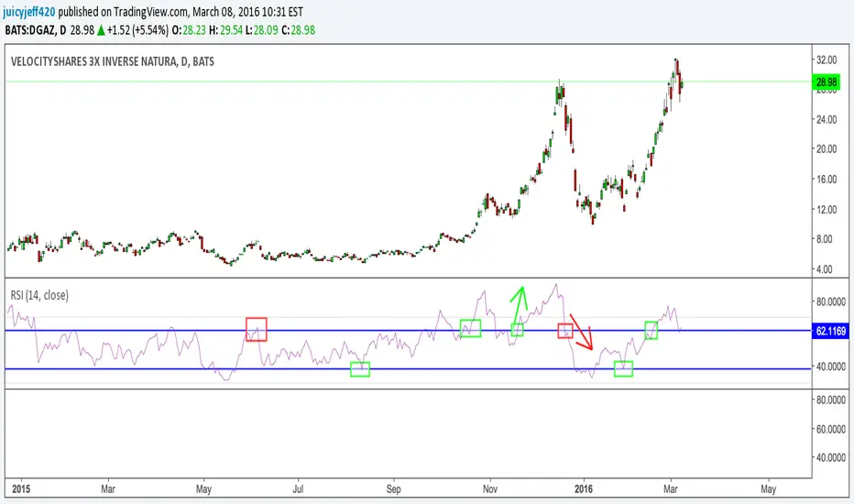854x504 pixels.
Task: Click the Mar label after 2016
Action: (x=671, y=488)
